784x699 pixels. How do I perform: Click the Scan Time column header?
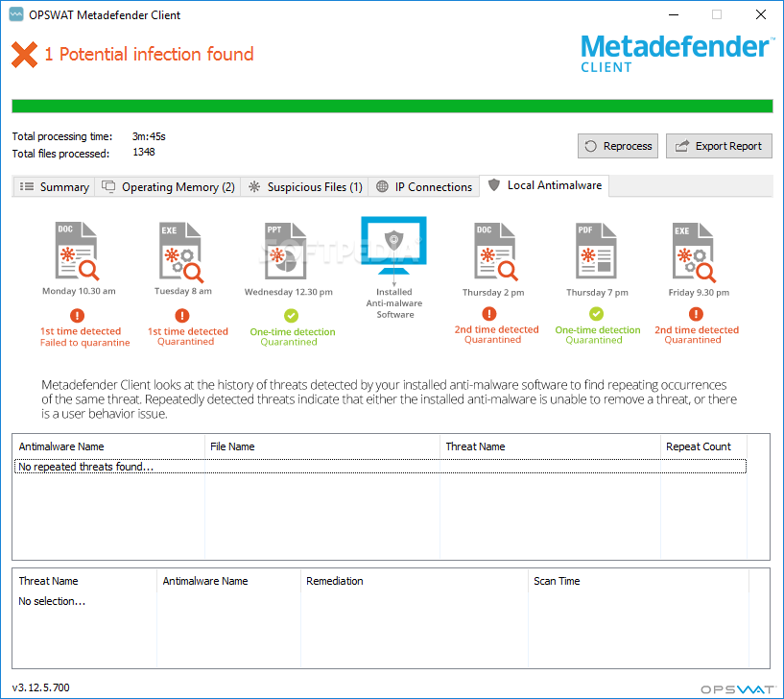(638, 582)
